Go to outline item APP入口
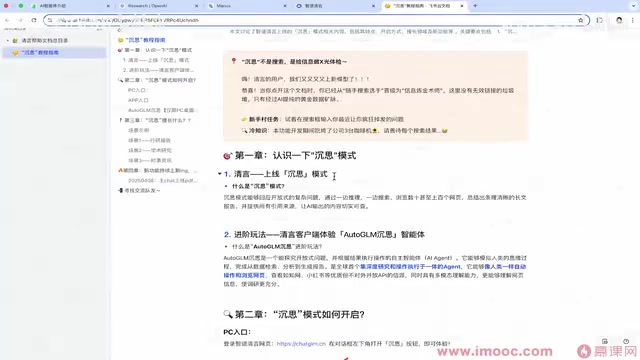Screen dimensions: 640x360 [138, 100]
